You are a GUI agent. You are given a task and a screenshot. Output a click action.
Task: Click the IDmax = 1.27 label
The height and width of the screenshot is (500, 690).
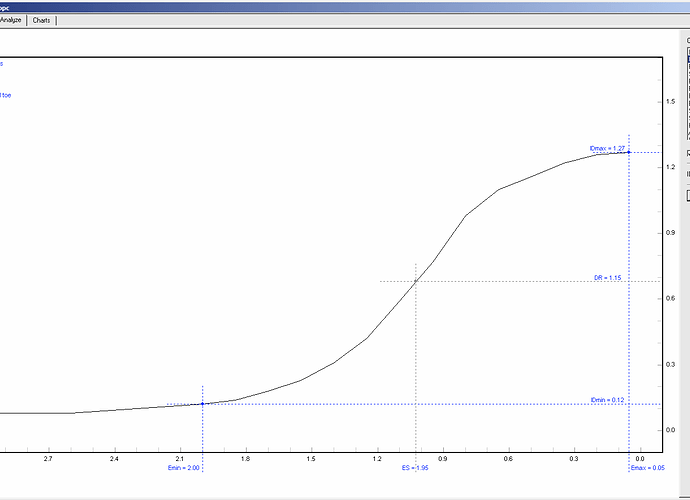607,148
